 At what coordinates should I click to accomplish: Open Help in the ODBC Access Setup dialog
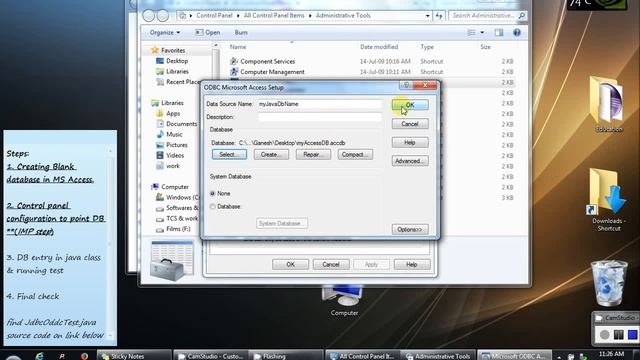tap(410, 142)
